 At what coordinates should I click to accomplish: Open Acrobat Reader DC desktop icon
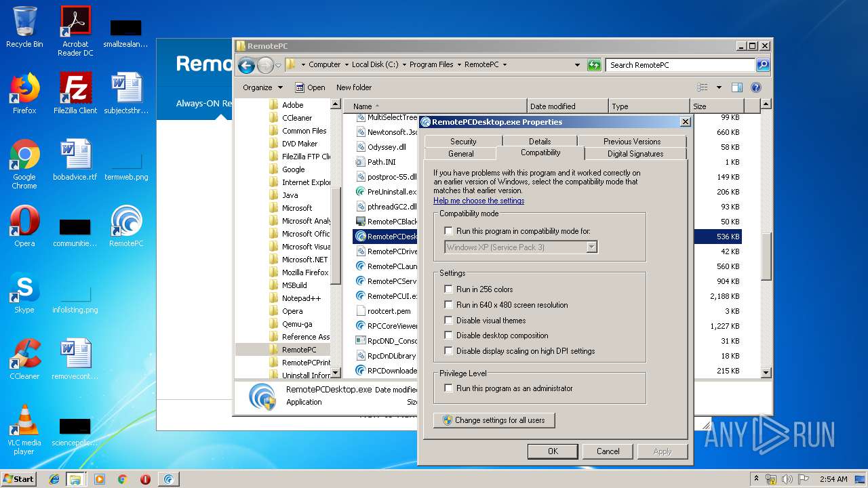(75, 31)
